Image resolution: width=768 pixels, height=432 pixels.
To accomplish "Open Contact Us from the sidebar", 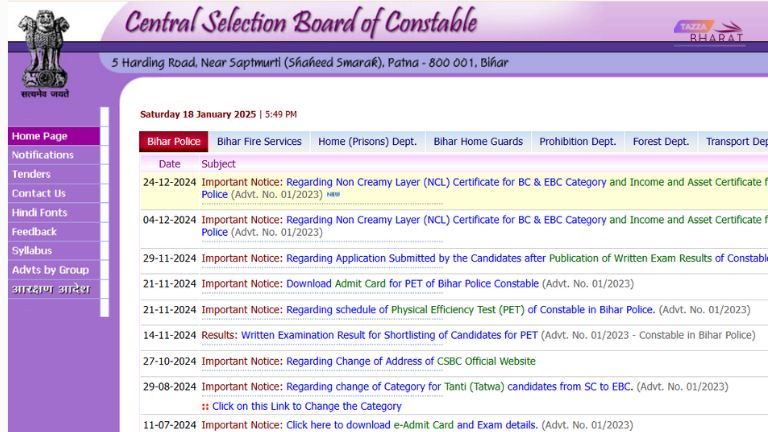I will tap(54, 193).
